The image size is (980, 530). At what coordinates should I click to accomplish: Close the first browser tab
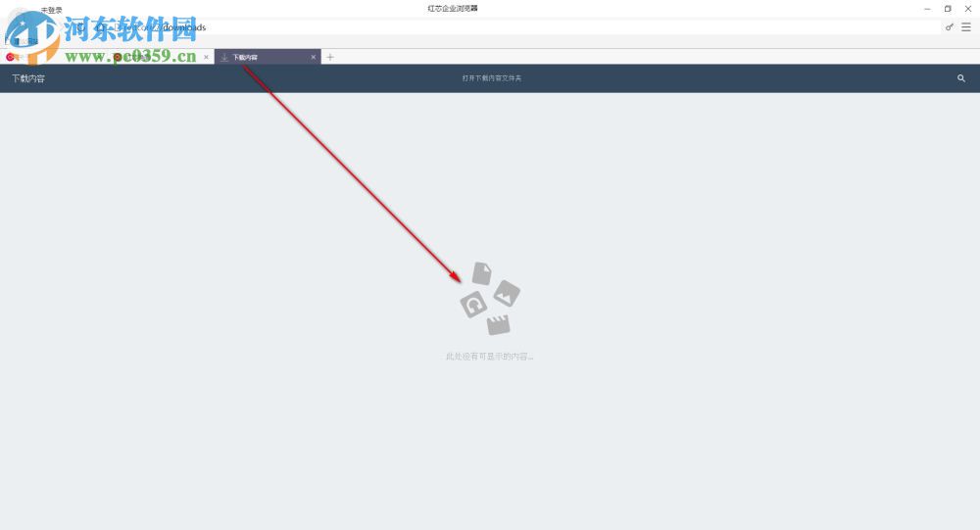pyautogui.click(x=206, y=57)
